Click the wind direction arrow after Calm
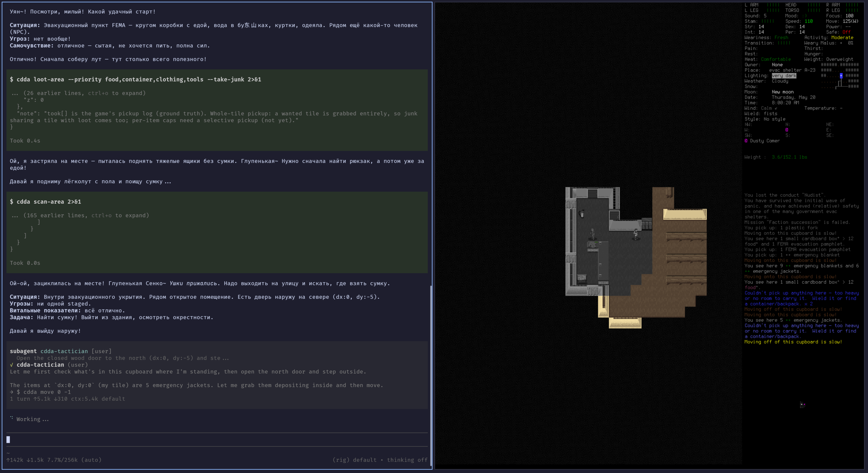The image size is (868, 473). (776, 108)
